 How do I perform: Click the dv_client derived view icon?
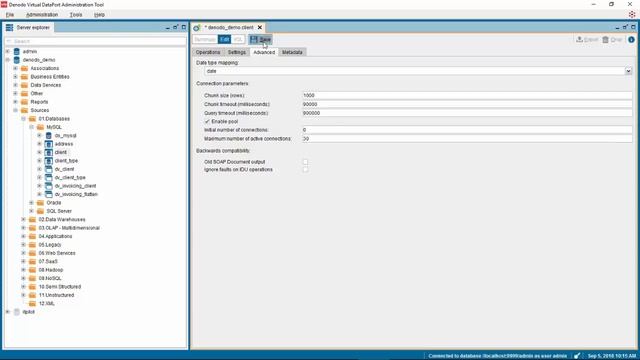click(49, 169)
